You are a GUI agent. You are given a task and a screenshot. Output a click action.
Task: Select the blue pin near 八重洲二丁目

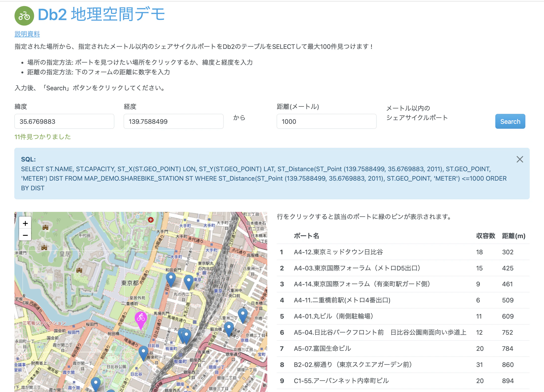coord(243,316)
